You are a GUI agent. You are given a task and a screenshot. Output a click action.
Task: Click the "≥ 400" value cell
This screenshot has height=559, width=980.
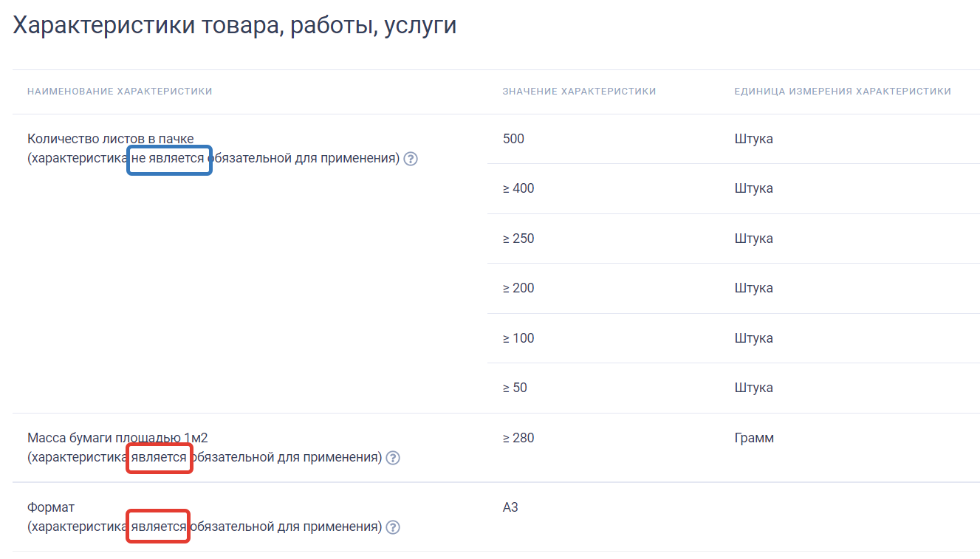click(x=518, y=188)
